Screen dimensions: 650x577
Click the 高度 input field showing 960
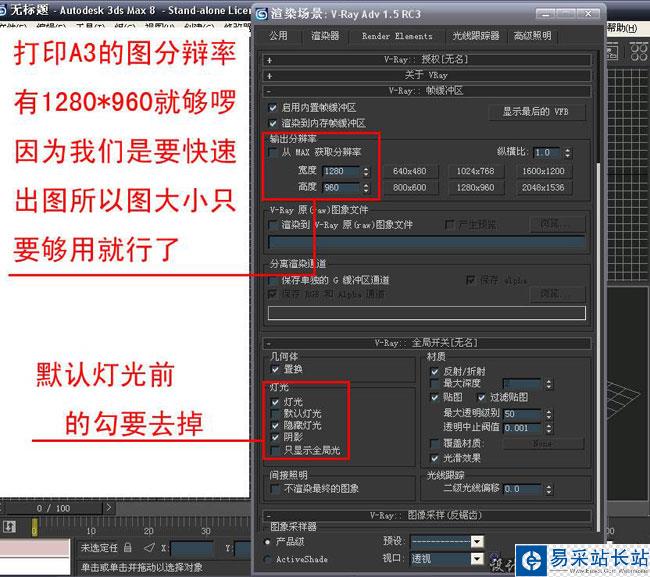coord(341,188)
